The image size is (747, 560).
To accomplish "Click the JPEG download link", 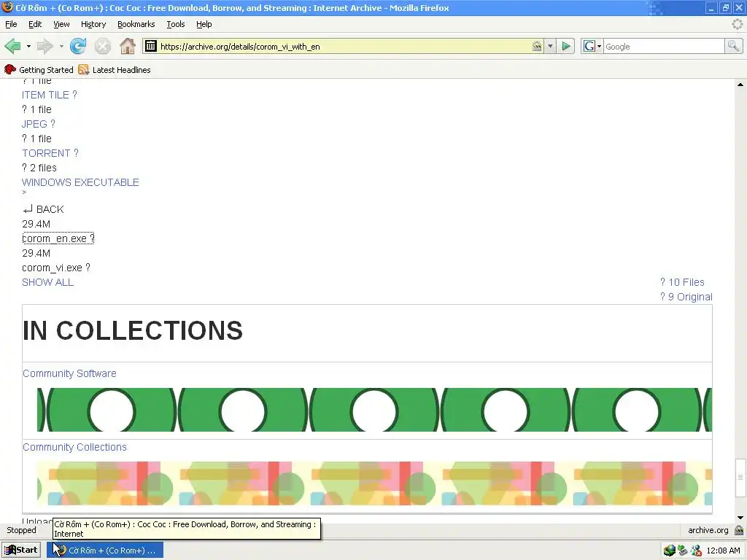I will [x=39, y=124].
